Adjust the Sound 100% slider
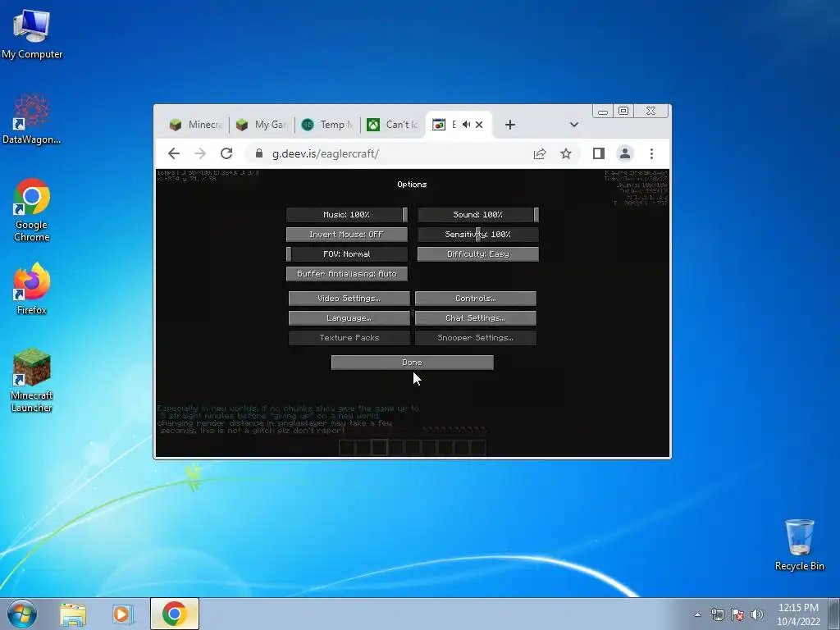The height and width of the screenshot is (630, 840). tap(478, 215)
